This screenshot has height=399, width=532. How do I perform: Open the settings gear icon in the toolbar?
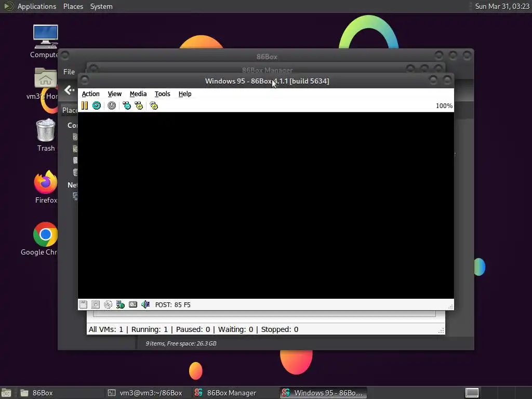pos(154,105)
